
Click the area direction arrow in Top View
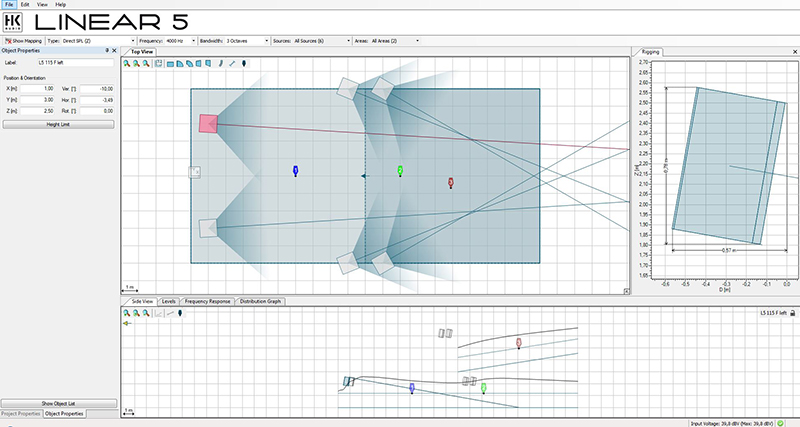click(x=364, y=176)
